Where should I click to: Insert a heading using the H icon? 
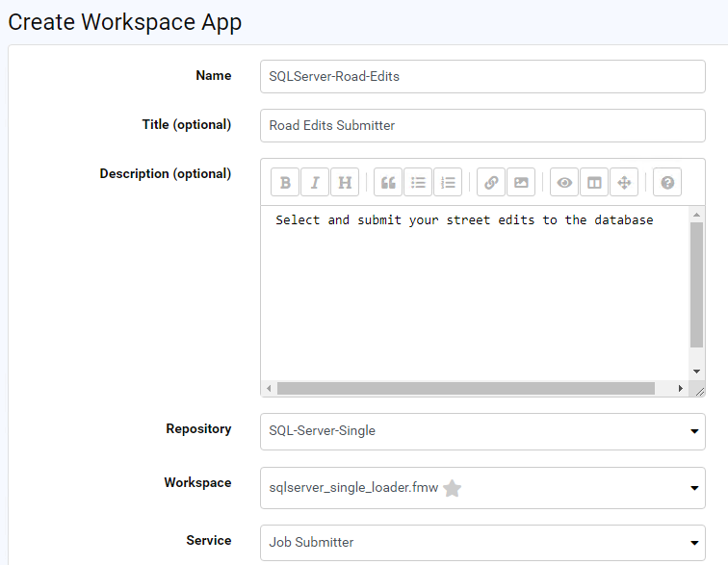click(345, 182)
